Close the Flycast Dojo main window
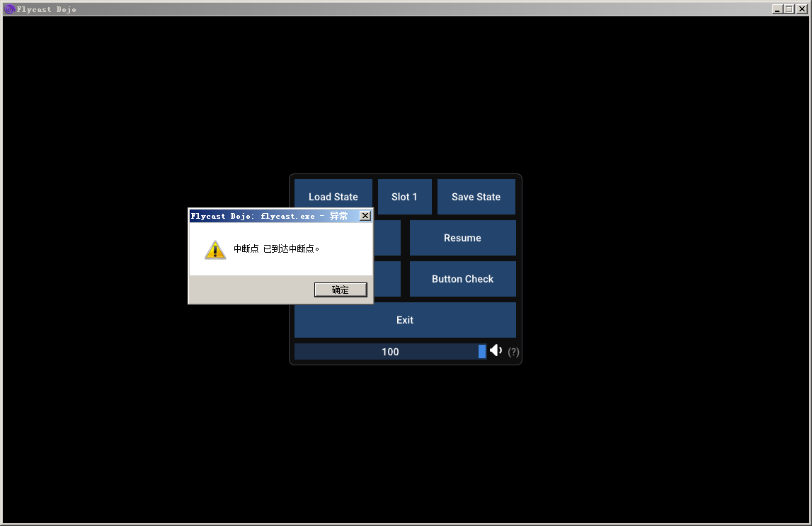 click(x=801, y=8)
